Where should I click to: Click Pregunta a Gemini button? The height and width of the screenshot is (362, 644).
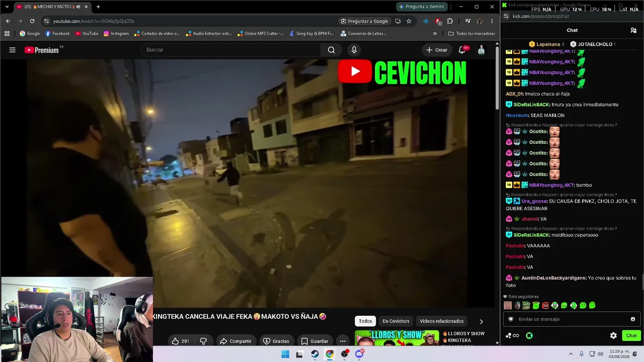[x=422, y=7]
